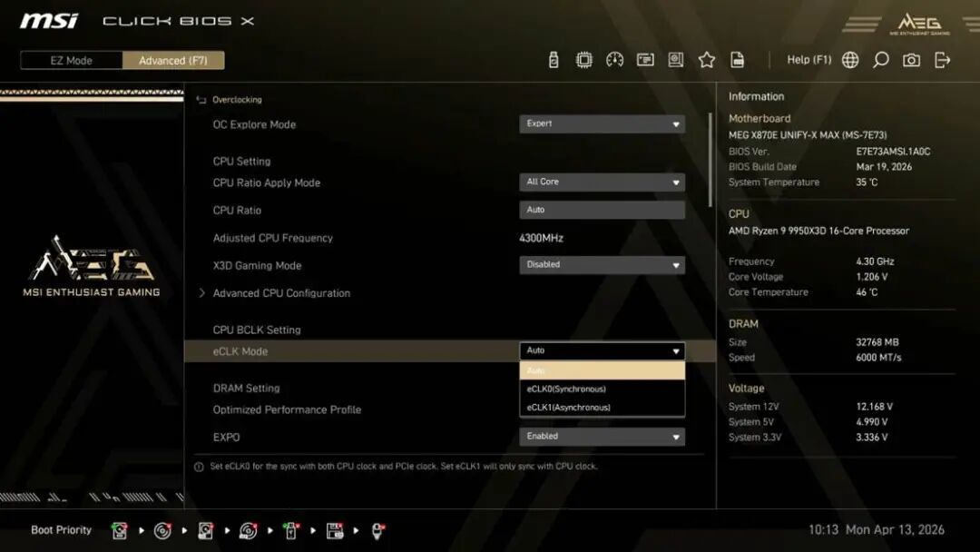Select CPU Ratio Apply Mode label
980x552 pixels.
tap(266, 182)
